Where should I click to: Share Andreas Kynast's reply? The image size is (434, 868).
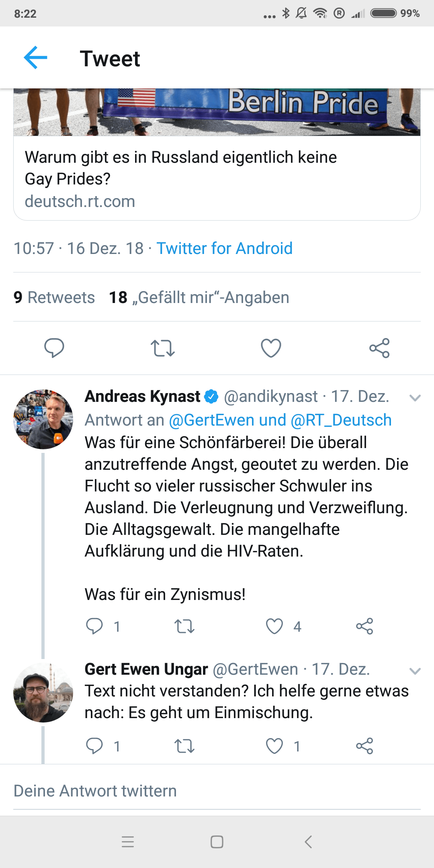(365, 625)
